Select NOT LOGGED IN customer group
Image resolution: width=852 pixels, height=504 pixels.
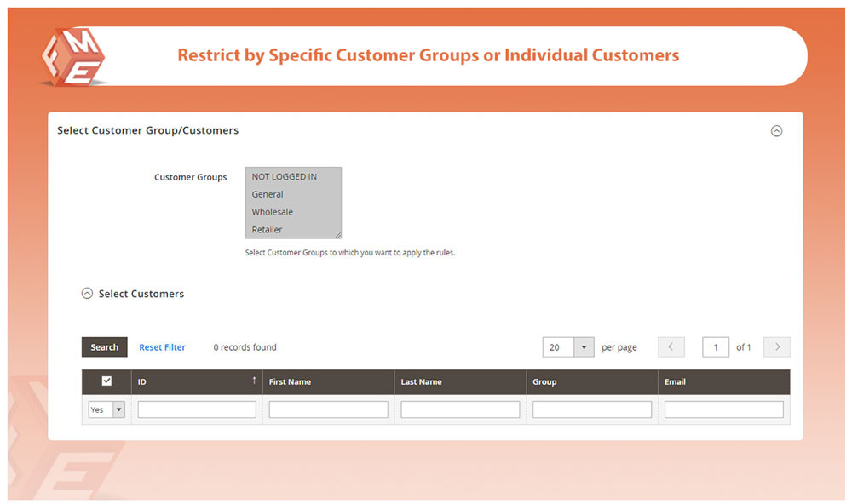click(284, 177)
